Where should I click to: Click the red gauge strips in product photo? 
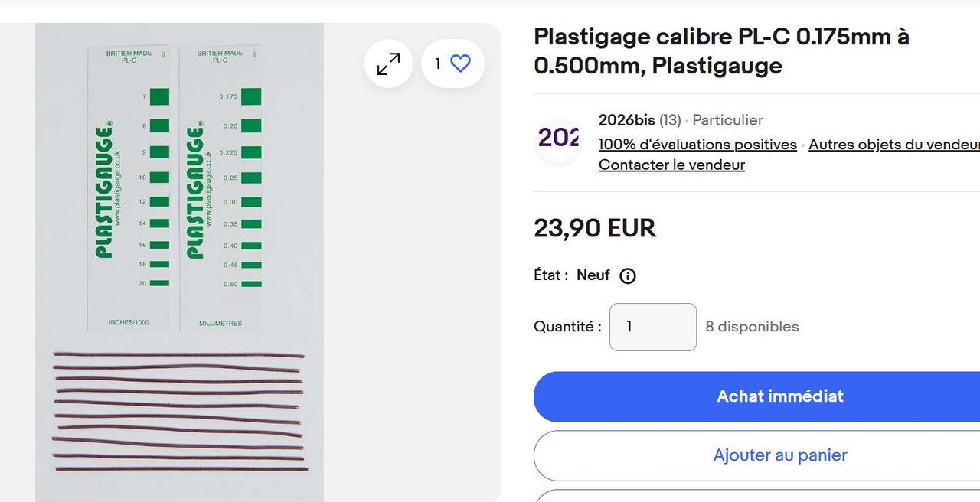pos(179,412)
